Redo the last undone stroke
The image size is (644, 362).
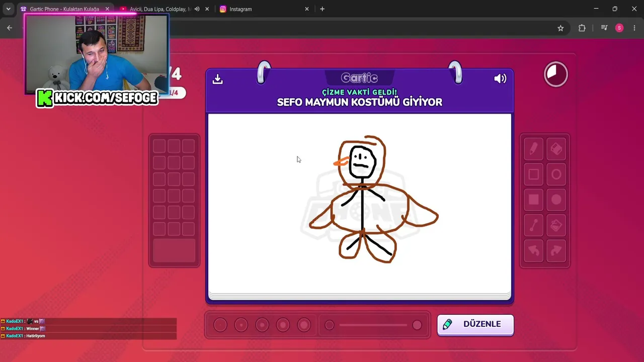(x=556, y=250)
